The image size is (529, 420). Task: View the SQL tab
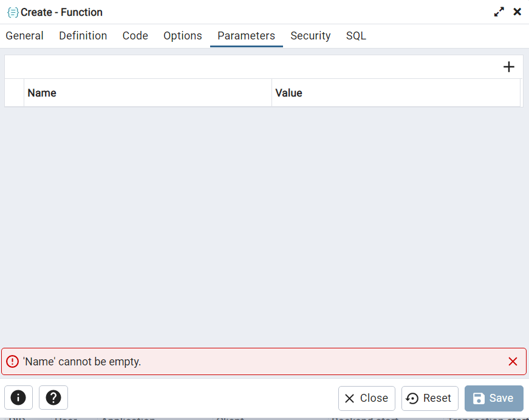pos(357,36)
